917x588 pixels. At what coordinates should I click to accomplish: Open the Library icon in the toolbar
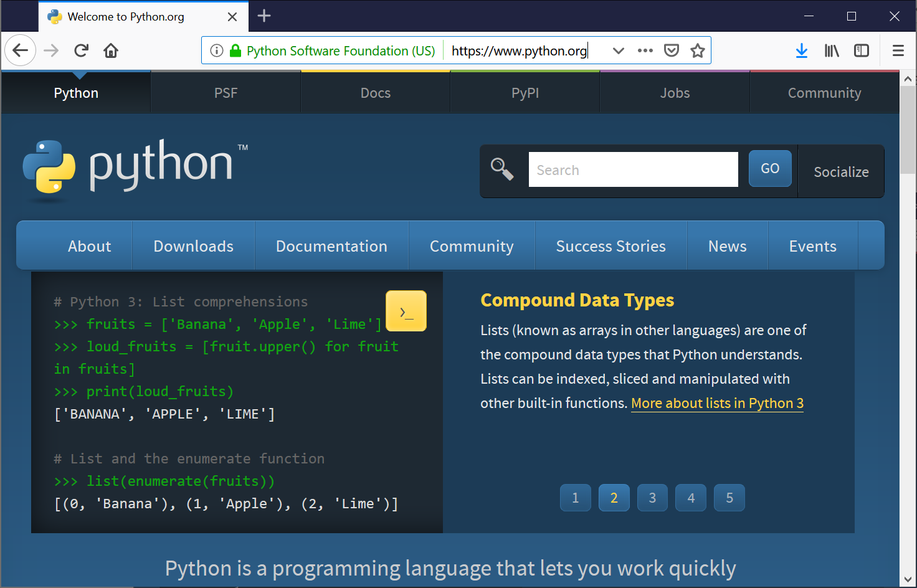[x=832, y=50]
